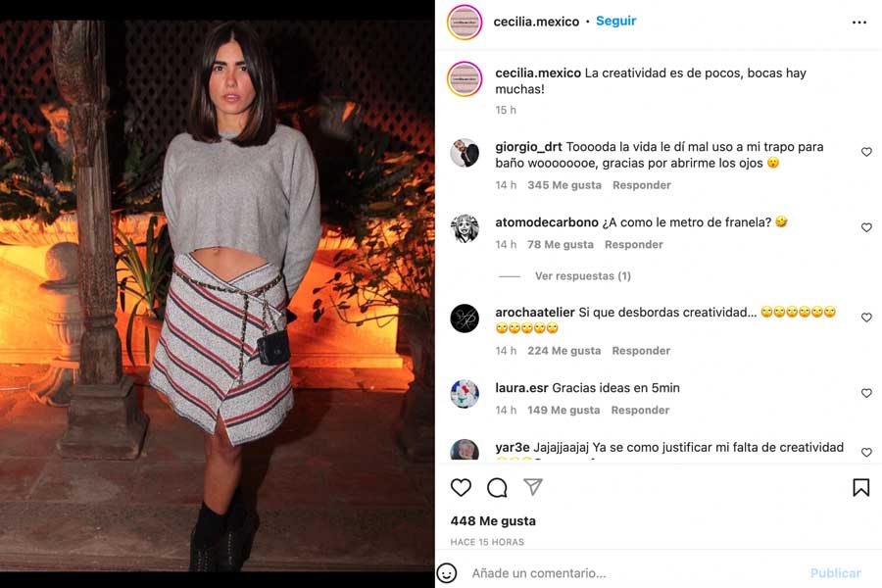Like laura.esr's comment
882x588 pixels.
coord(866,393)
